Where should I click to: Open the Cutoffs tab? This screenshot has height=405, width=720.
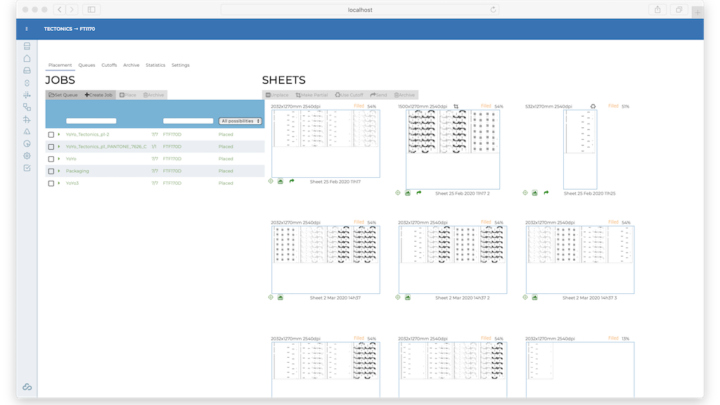point(109,65)
